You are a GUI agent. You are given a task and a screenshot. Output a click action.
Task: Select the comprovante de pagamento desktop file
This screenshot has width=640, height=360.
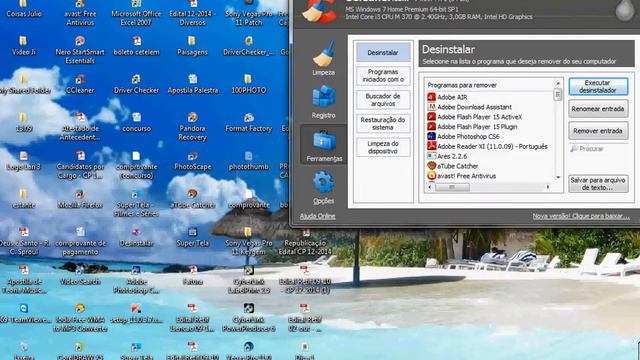pos(80,241)
